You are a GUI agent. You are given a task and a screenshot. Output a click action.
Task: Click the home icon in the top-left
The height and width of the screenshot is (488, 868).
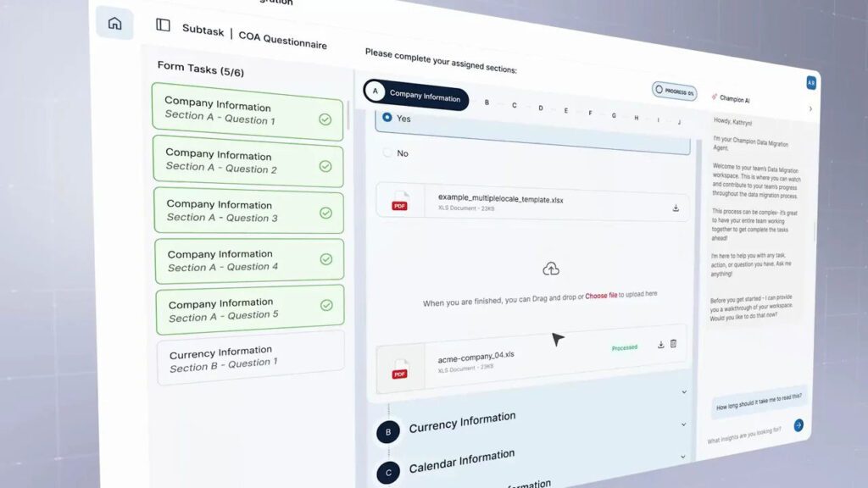(114, 23)
